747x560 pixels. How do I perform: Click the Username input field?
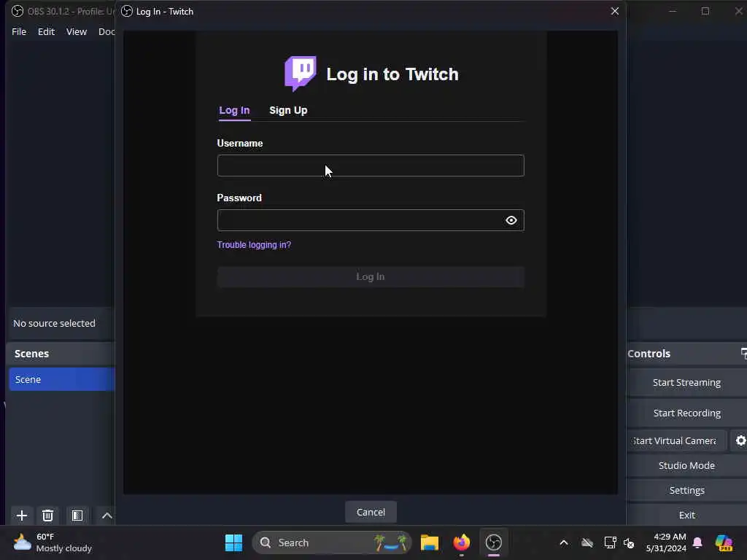point(371,166)
